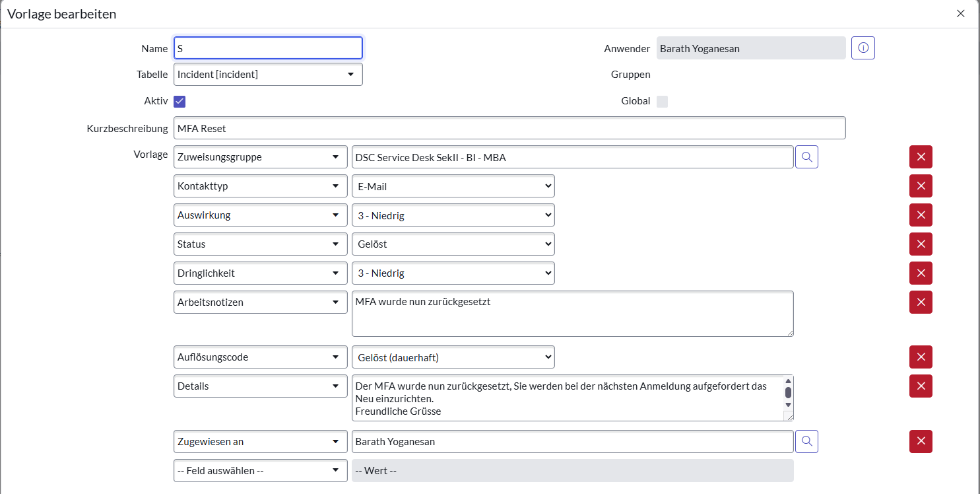Remove the Auflösungscode template row
The width and height of the screenshot is (980, 494).
pos(921,357)
